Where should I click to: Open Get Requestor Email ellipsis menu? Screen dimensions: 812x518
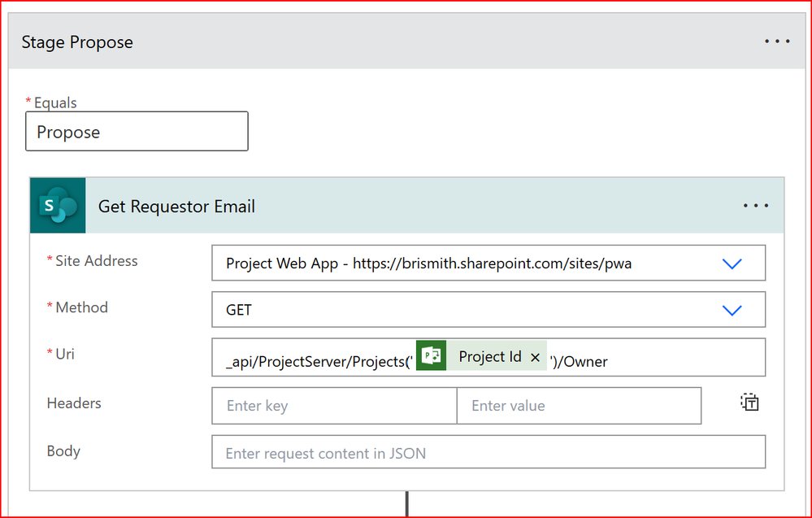[756, 206]
